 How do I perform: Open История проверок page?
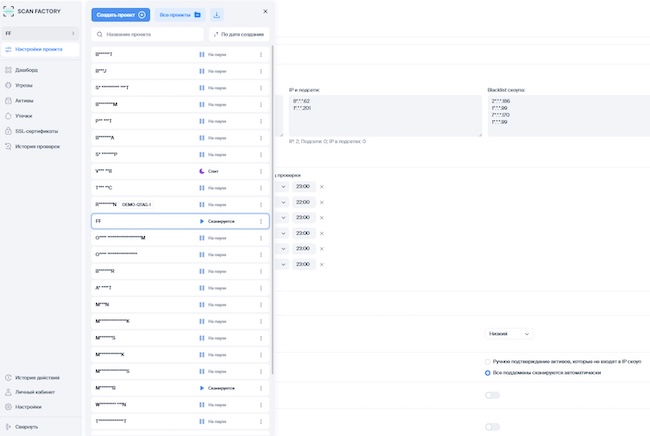tap(37, 147)
